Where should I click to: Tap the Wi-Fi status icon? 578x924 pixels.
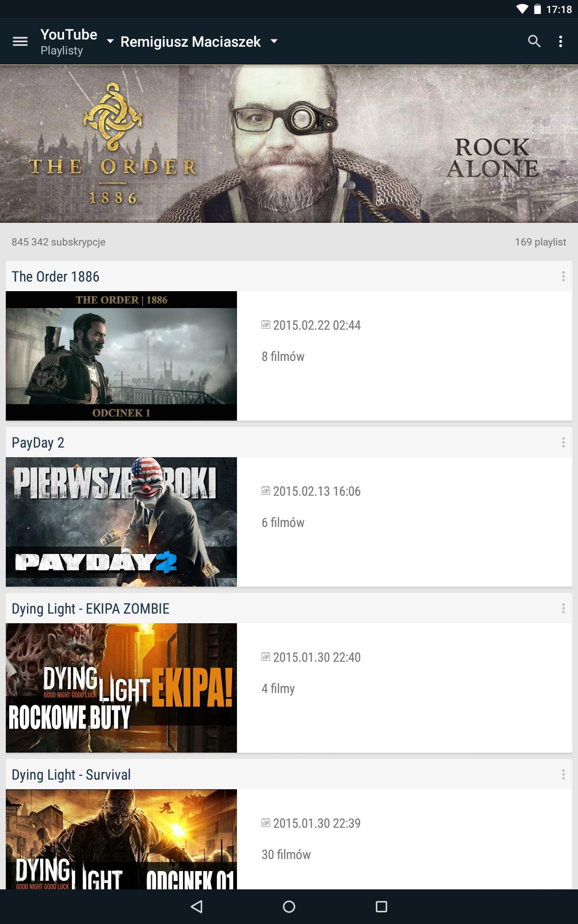(x=522, y=9)
